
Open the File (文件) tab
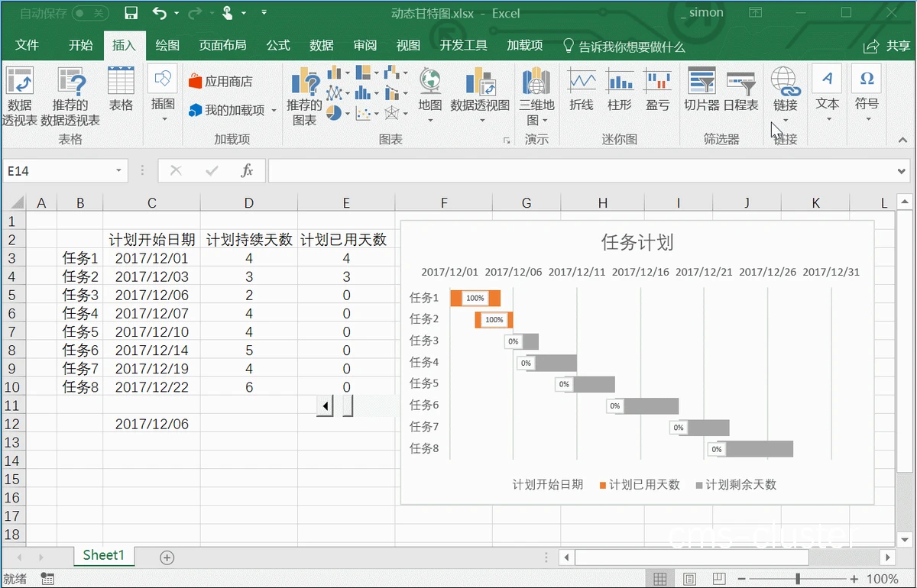[27, 46]
